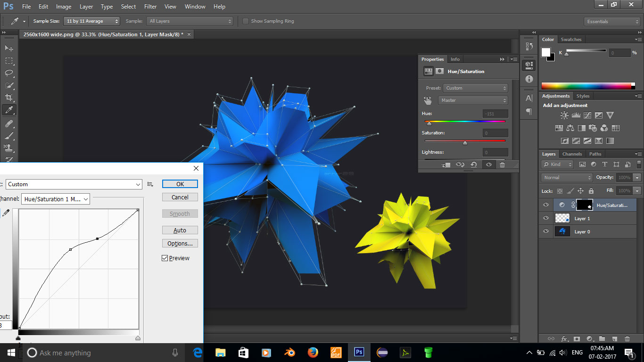The width and height of the screenshot is (644, 362).
Task: Hide Layer 1 visibility eye
Action: [546, 218]
